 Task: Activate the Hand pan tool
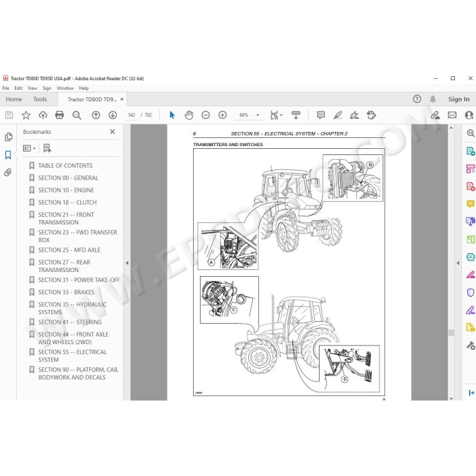click(189, 115)
